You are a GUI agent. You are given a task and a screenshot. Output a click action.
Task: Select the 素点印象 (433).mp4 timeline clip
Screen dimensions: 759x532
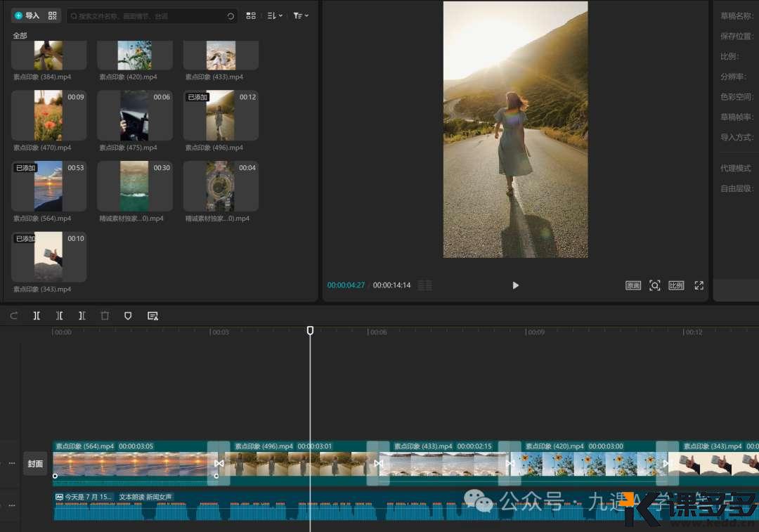(444, 463)
